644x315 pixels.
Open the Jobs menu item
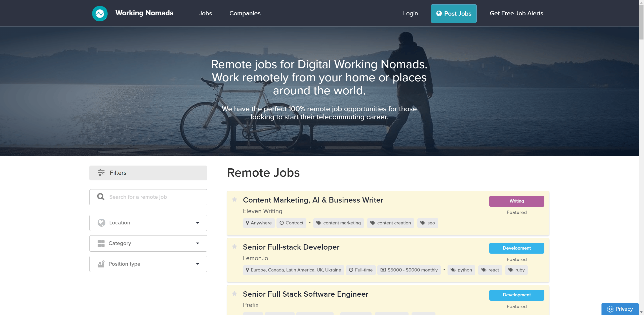(205, 13)
